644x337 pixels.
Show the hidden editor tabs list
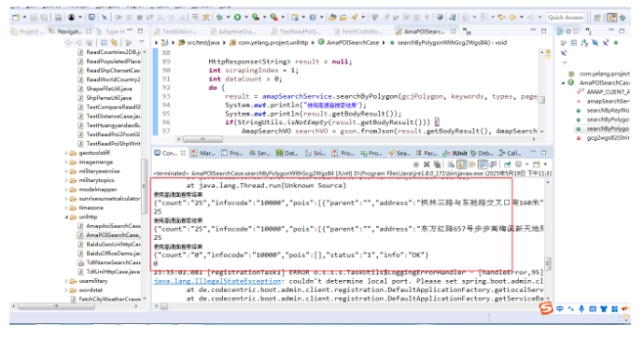[x=467, y=31]
